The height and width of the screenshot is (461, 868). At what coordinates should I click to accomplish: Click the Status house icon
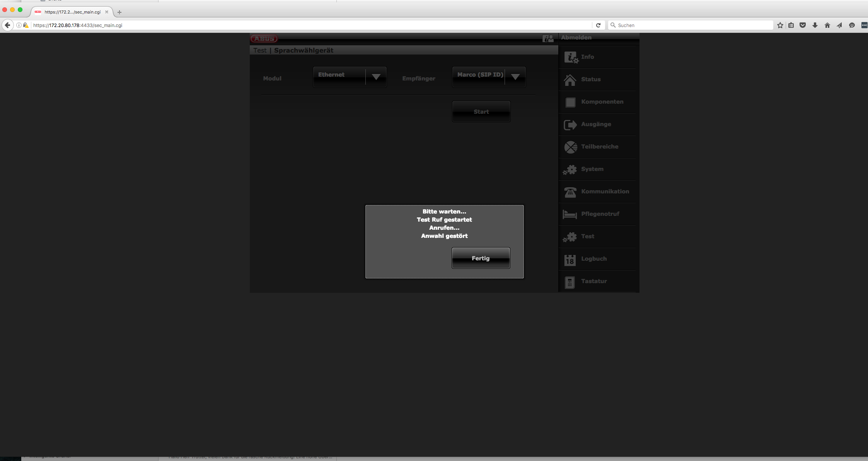coord(570,80)
